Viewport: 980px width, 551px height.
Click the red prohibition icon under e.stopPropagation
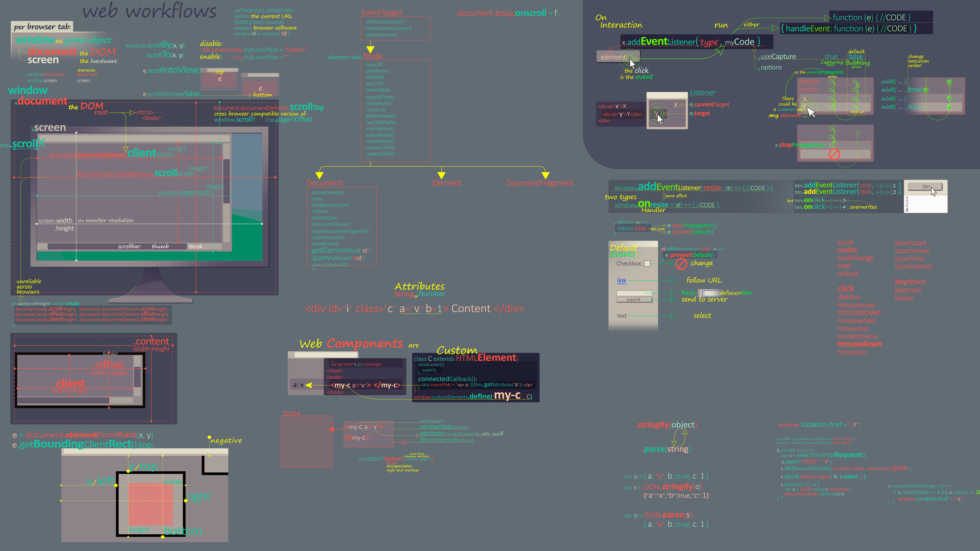coord(834,154)
